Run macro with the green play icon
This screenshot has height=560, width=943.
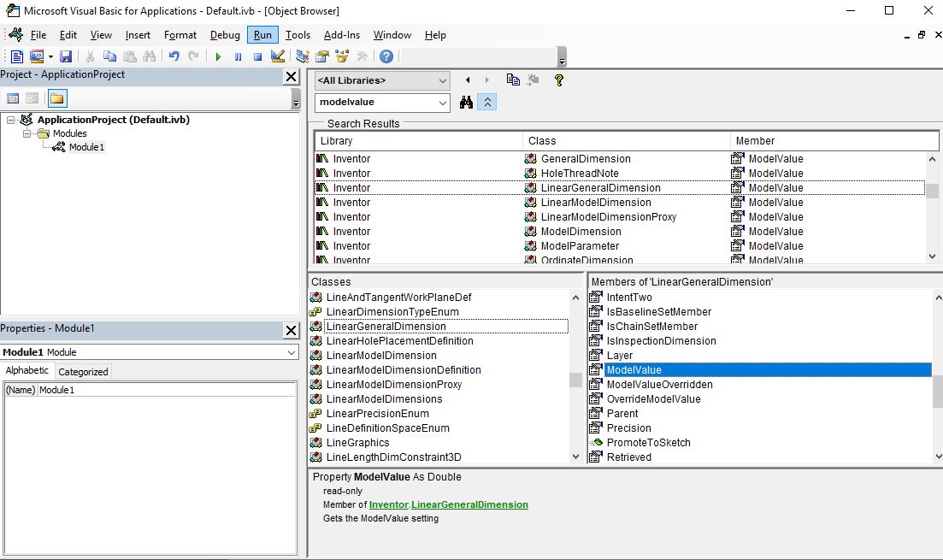pyautogui.click(x=218, y=56)
